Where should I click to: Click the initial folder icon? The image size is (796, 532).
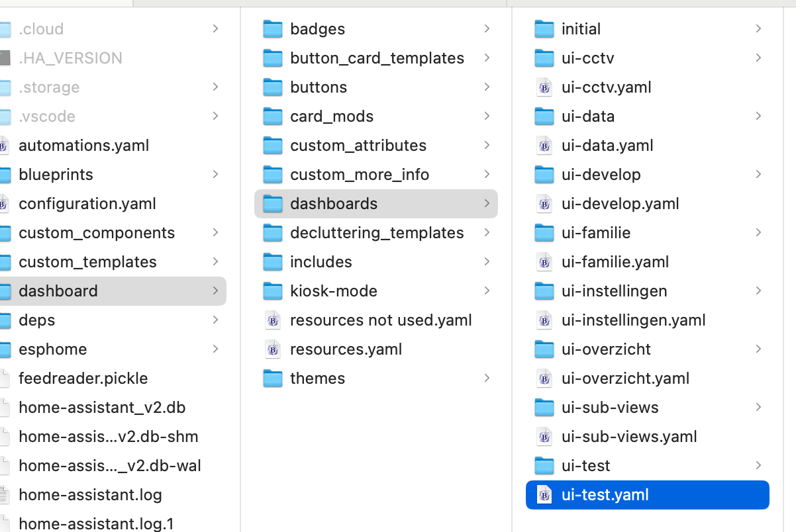click(x=544, y=29)
